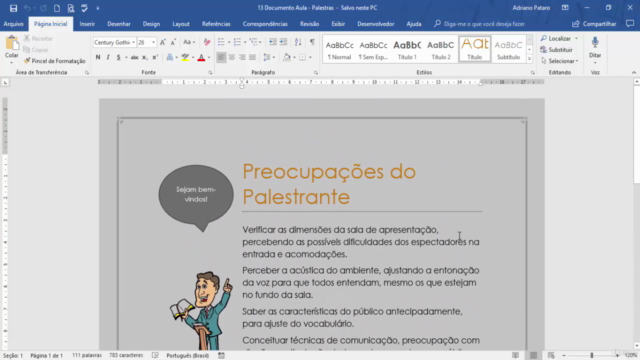Share document with Compartilhar
The height and width of the screenshot is (360, 640).
click(x=594, y=24)
